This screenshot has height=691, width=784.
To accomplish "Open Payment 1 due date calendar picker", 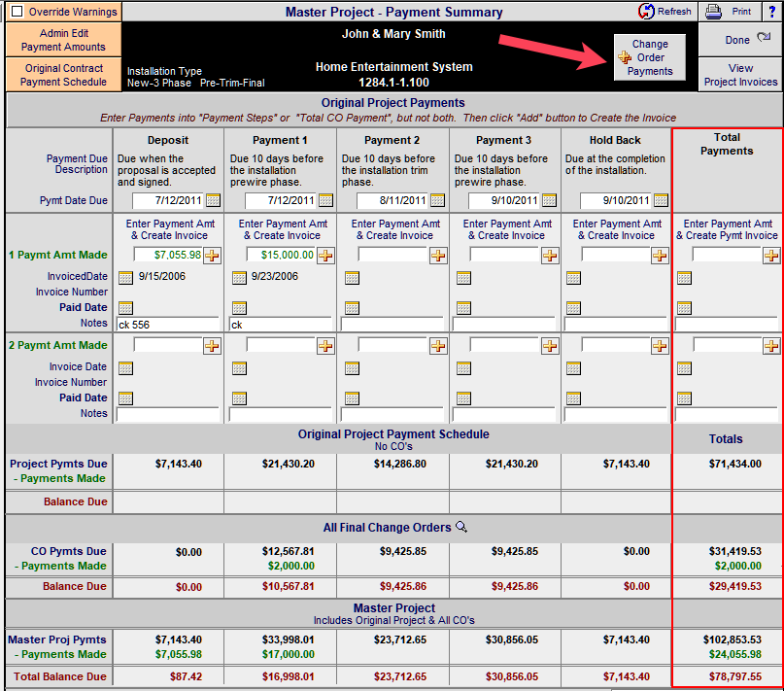I will [325, 200].
